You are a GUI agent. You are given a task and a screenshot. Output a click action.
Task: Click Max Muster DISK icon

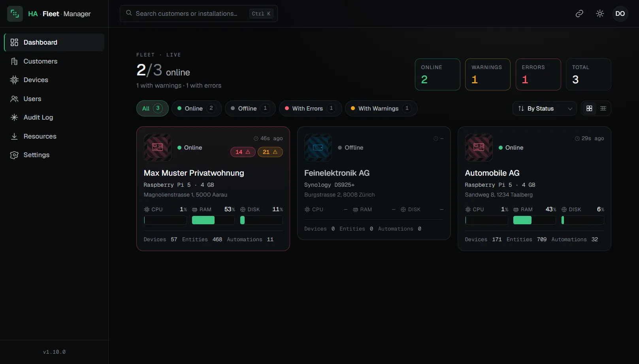pos(243,210)
